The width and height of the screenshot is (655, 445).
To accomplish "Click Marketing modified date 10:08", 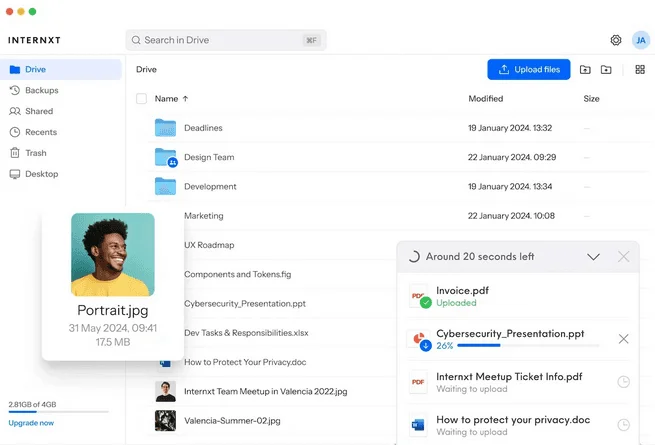I will pos(511,216).
